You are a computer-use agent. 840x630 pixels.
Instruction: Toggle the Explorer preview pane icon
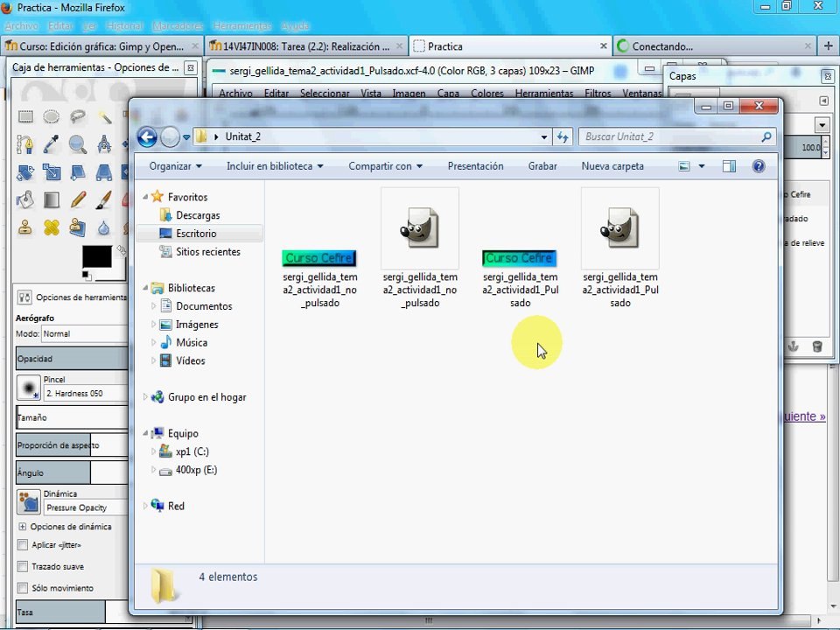729,166
